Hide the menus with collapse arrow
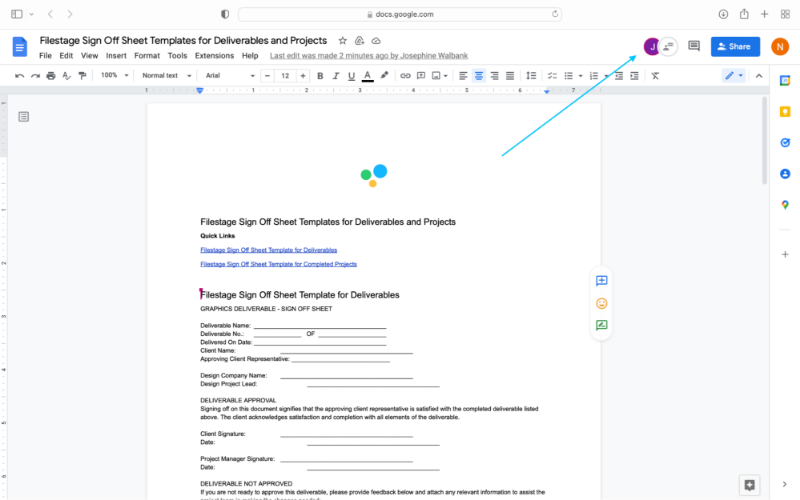The height and width of the screenshot is (500, 800). [x=759, y=76]
